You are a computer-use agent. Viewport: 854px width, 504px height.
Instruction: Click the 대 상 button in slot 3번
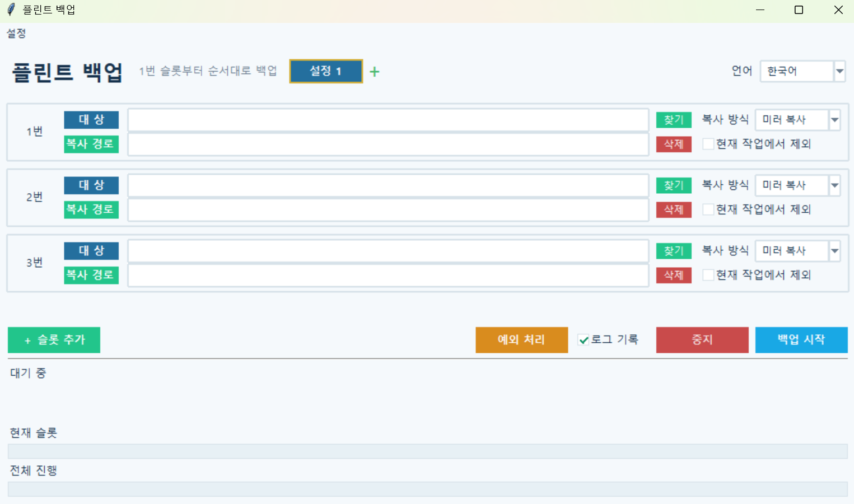[x=91, y=251]
